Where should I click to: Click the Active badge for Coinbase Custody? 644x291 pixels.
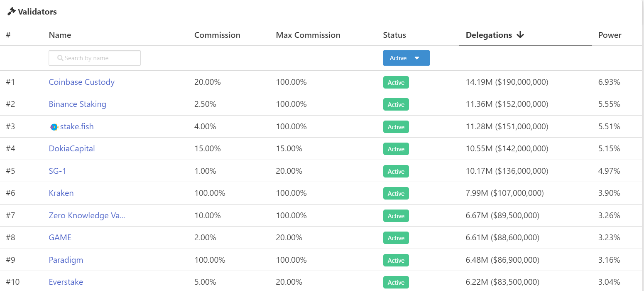pos(396,82)
